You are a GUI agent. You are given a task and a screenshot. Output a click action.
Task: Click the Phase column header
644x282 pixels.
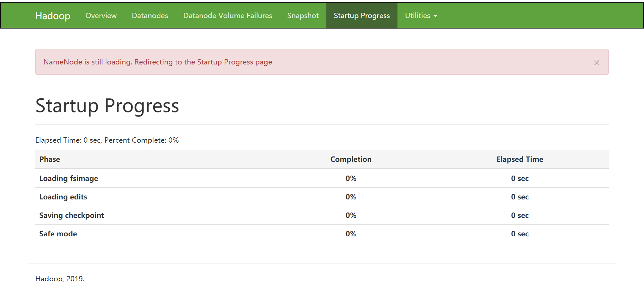50,159
